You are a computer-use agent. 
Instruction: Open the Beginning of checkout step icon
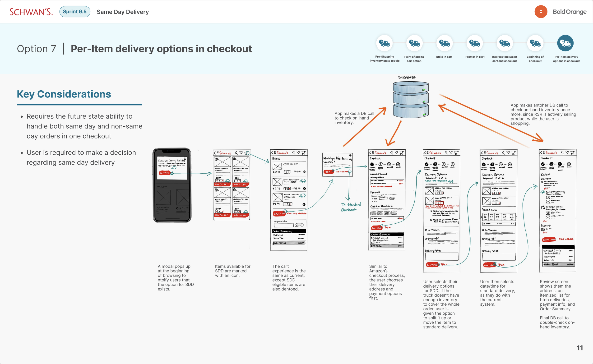535,43
